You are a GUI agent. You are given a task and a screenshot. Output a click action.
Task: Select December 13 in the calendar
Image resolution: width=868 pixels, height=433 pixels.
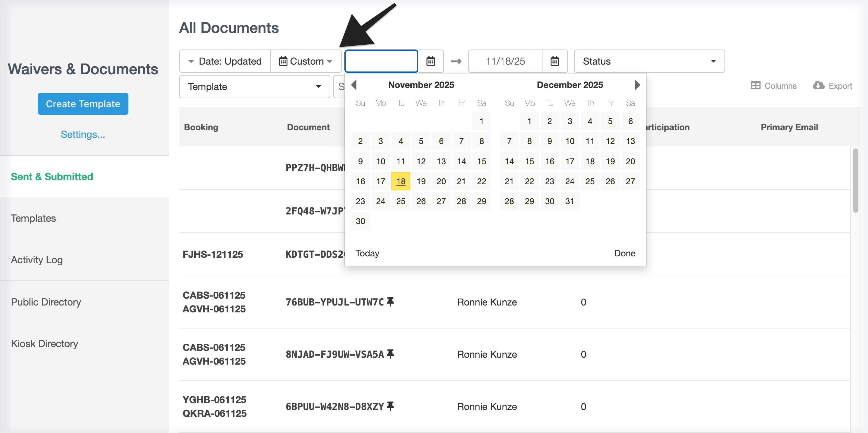630,141
